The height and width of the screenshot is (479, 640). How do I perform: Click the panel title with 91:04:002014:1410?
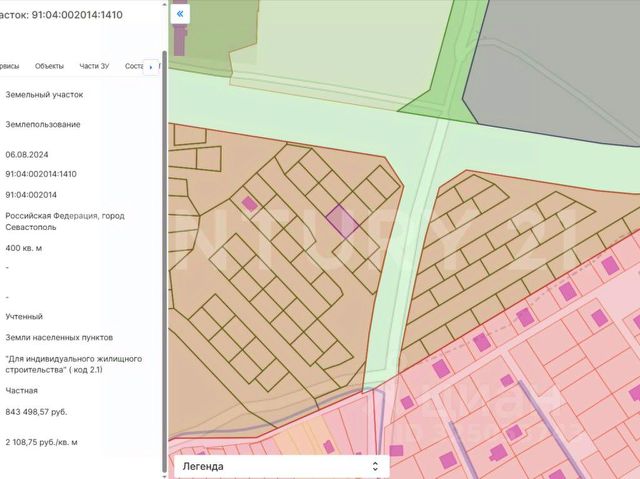point(61,15)
